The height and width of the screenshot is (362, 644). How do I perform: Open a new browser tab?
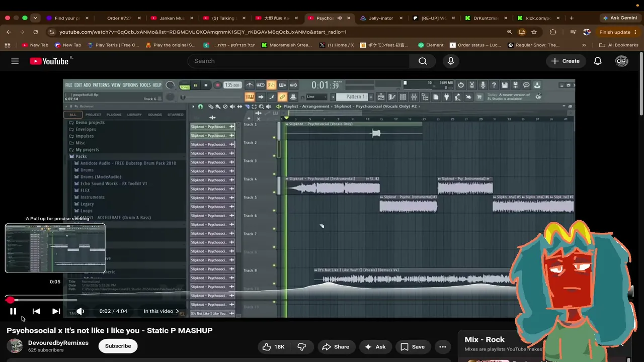[571, 18]
